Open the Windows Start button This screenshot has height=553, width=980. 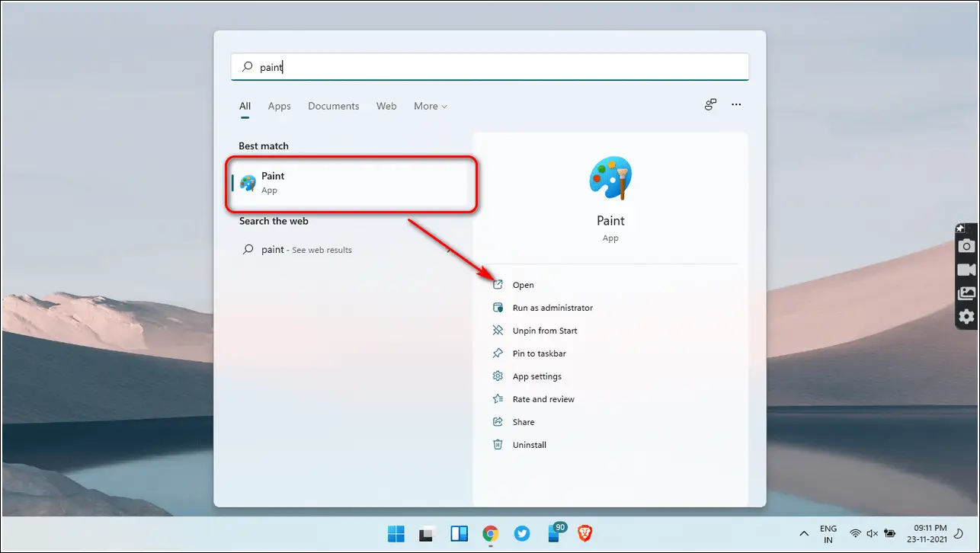click(x=396, y=534)
